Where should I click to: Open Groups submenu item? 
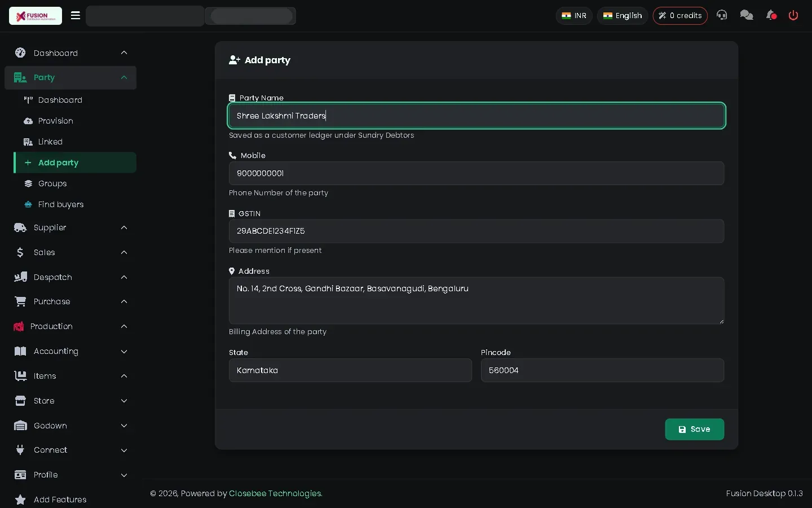[75, 183]
